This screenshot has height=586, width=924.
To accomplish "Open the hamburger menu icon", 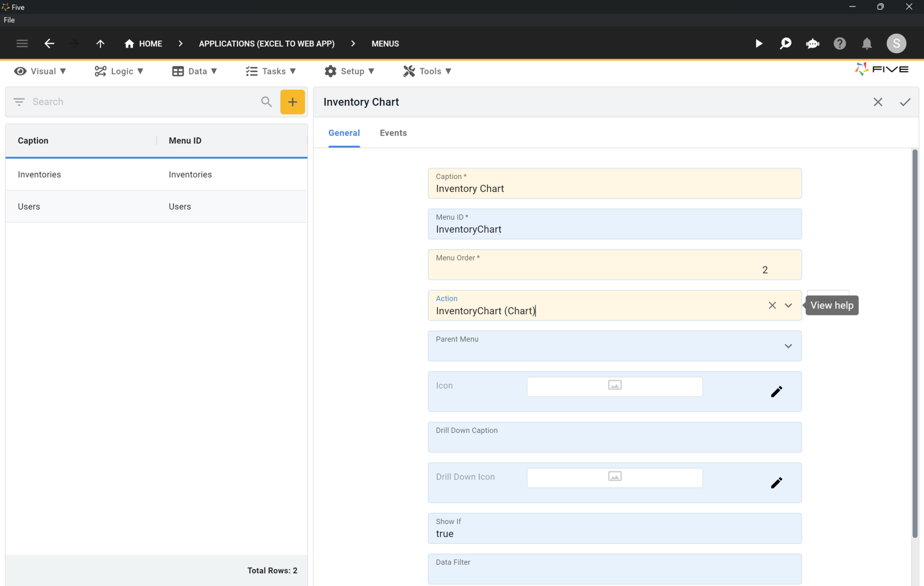I will tap(22, 43).
